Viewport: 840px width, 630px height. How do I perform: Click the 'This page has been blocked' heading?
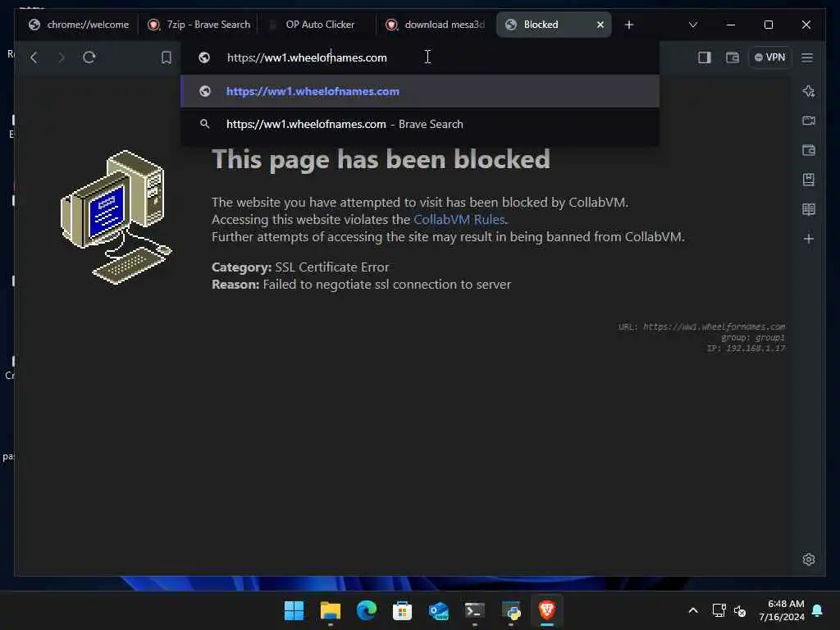pos(381,159)
